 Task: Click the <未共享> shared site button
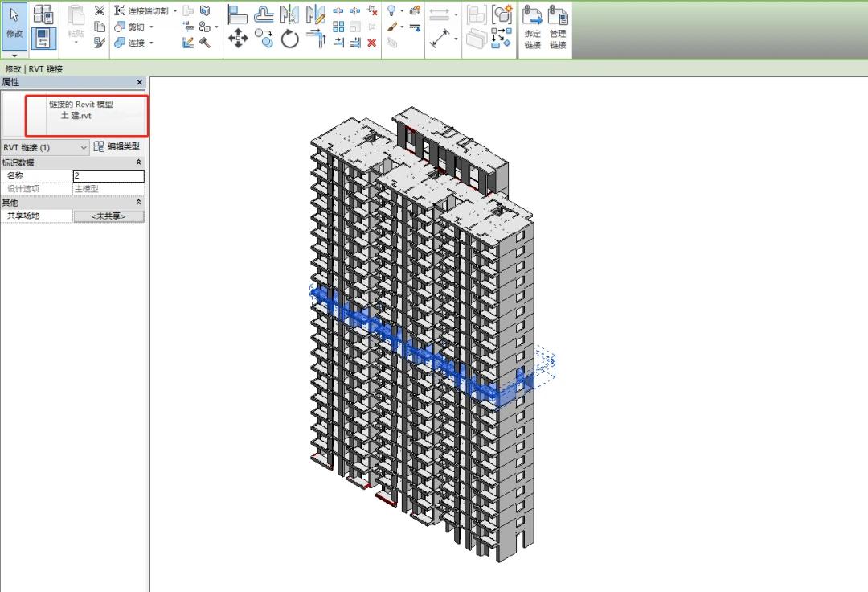click(x=108, y=215)
